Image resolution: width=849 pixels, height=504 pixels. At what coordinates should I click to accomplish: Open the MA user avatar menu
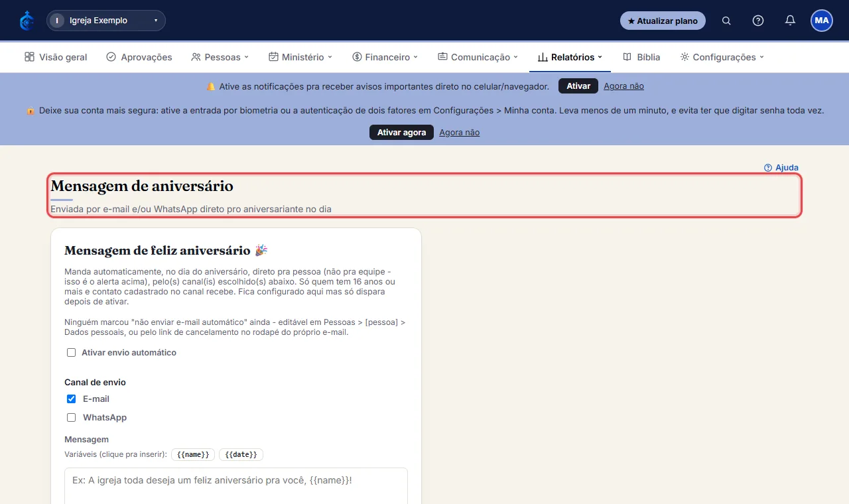[822, 21]
